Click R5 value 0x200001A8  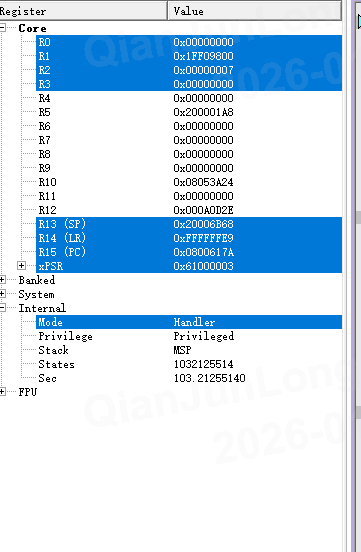[x=203, y=112]
